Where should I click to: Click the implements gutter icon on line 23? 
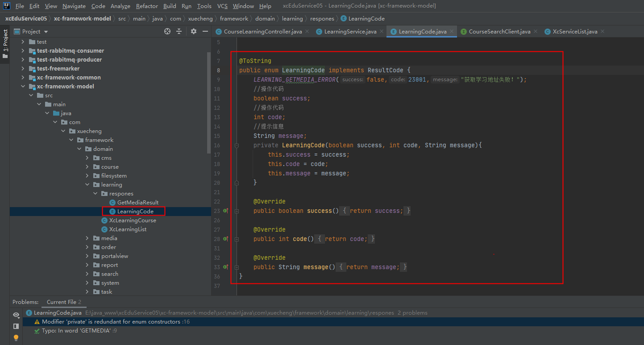226,211
